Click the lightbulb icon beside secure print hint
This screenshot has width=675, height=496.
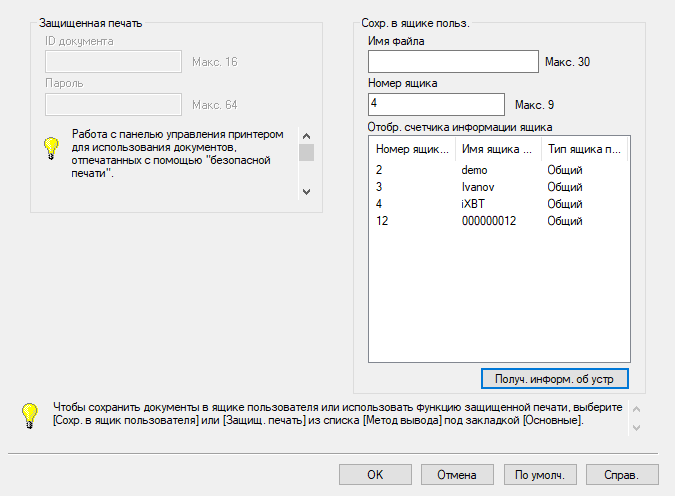tap(51, 148)
